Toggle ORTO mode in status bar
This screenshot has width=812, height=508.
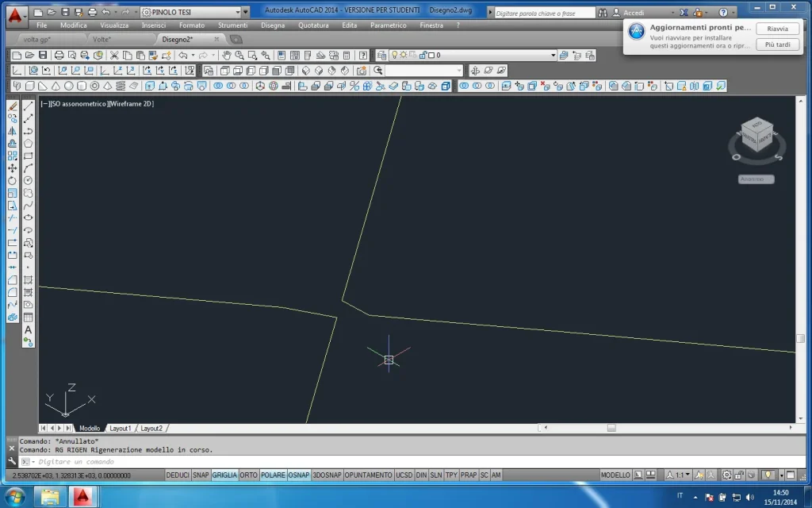tap(248, 475)
